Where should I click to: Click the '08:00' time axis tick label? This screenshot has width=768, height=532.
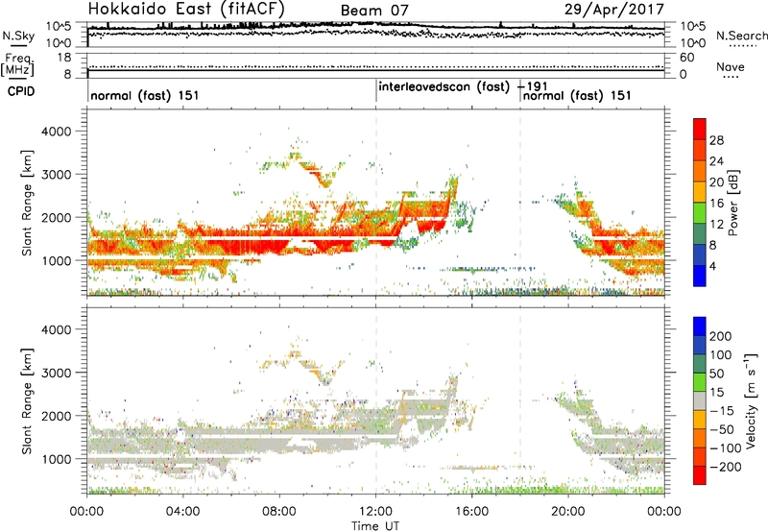pyautogui.click(x=278, y=512)
